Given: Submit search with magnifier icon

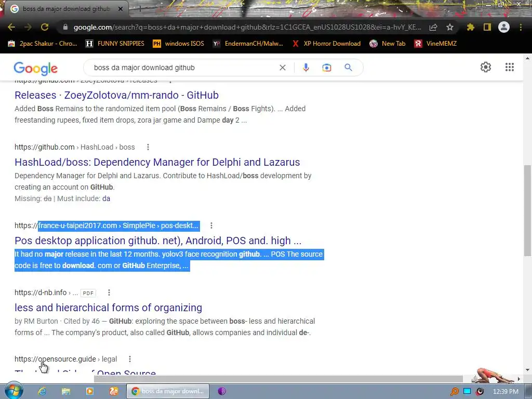Looking at the screenshot, I should (348, 68).
